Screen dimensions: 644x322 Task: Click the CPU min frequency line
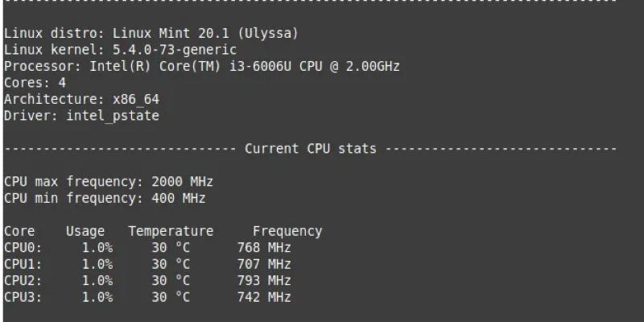point(105,198)
